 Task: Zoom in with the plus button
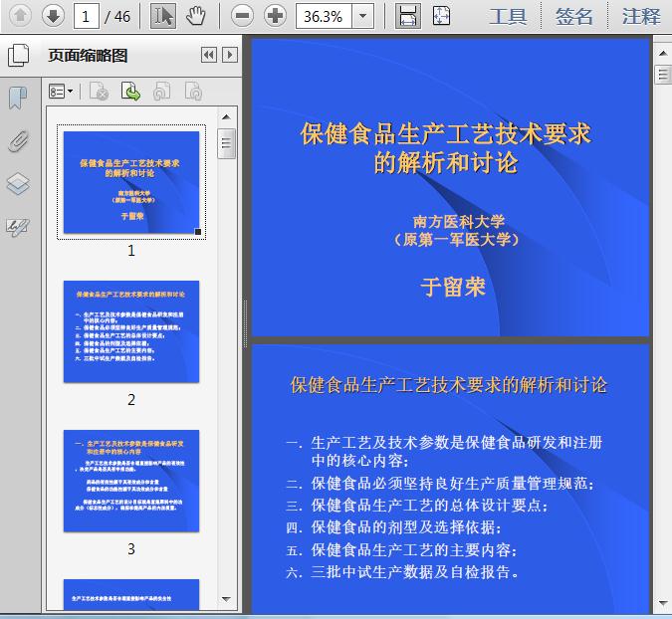point(275,16)
